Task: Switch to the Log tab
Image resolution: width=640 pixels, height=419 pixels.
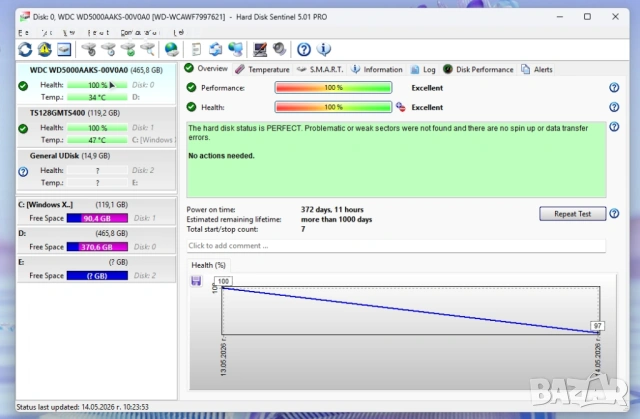Action: point(423,69)
